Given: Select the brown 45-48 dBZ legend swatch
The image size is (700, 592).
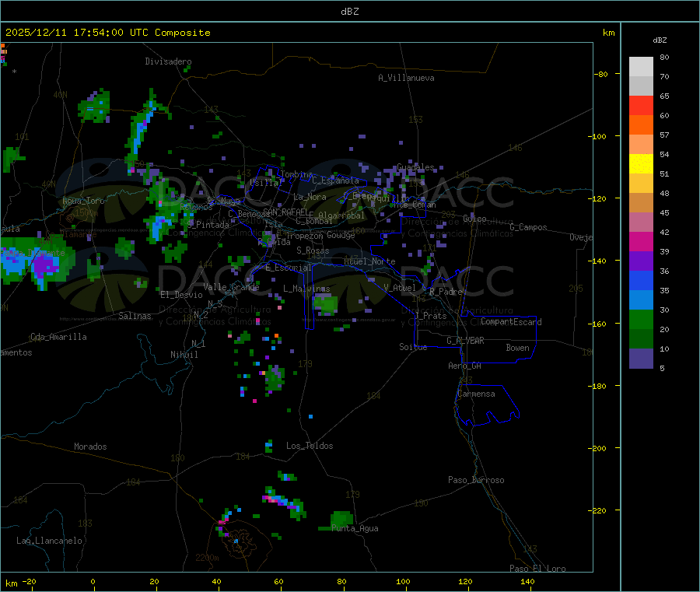Looking at the screenshot, I should [x=641, y=203].
